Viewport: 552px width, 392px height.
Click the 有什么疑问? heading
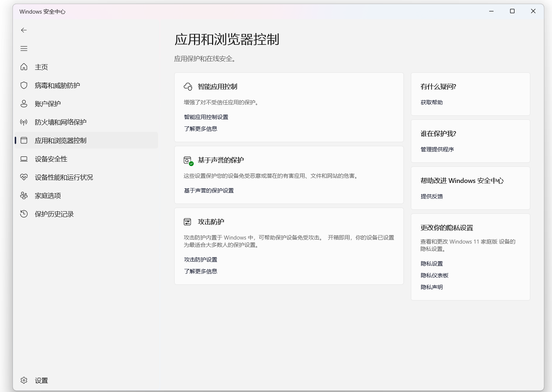tap(438, 87)
